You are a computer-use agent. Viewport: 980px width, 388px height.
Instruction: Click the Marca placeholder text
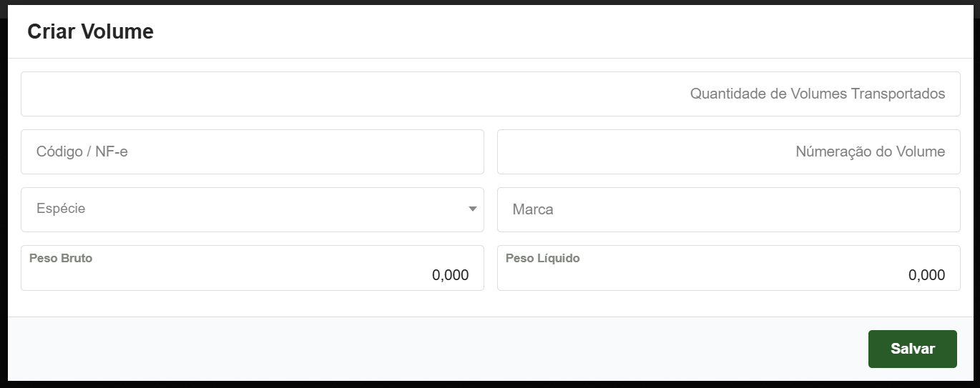[533, 209]
